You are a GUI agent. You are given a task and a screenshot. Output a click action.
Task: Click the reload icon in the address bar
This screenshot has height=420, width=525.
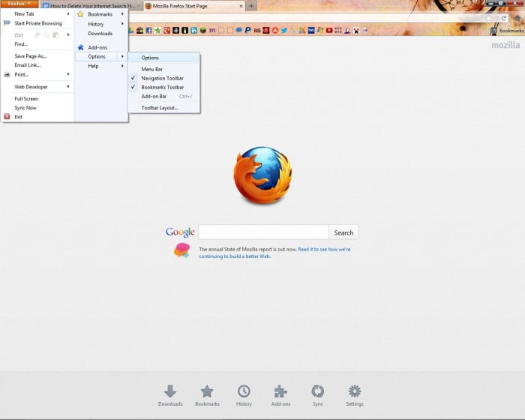tap(503, 18)
